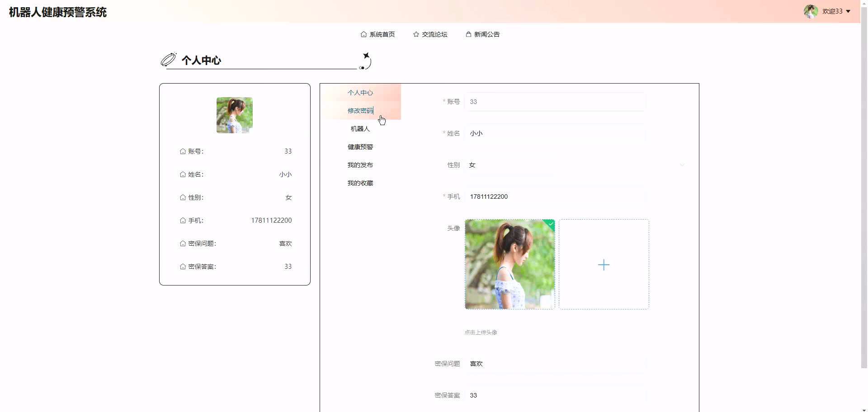Click the star icon beside 交流论坛
The height and width of the screenshot is (412, 868).
click(x=416, y=34)
